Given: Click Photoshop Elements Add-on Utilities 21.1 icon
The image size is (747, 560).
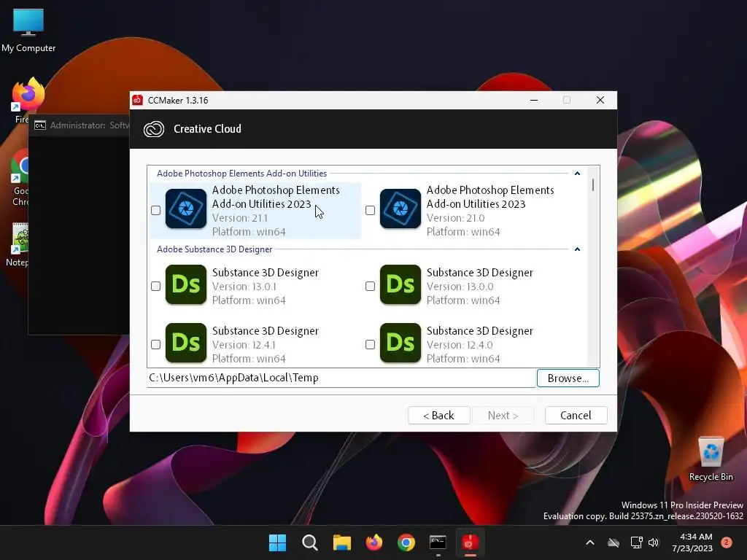Looking at the screenshot, I should tap(186, 209).
